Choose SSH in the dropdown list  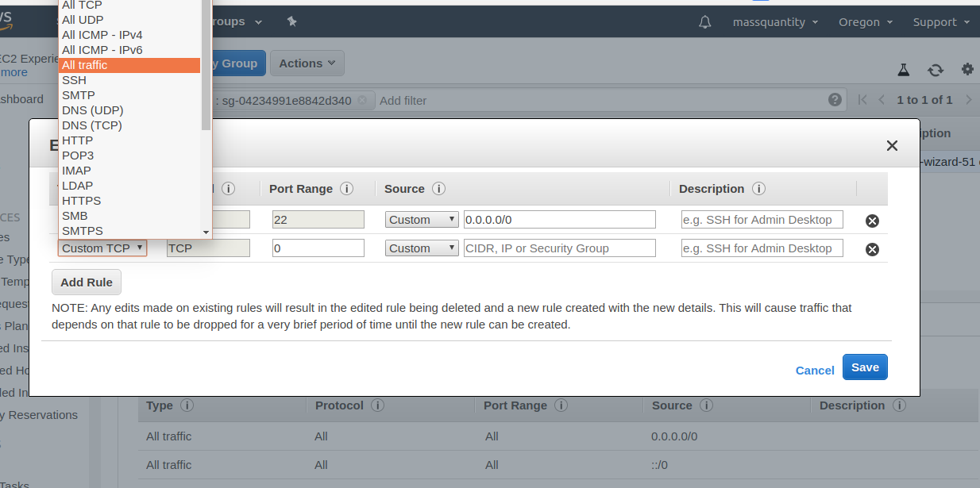75,80
